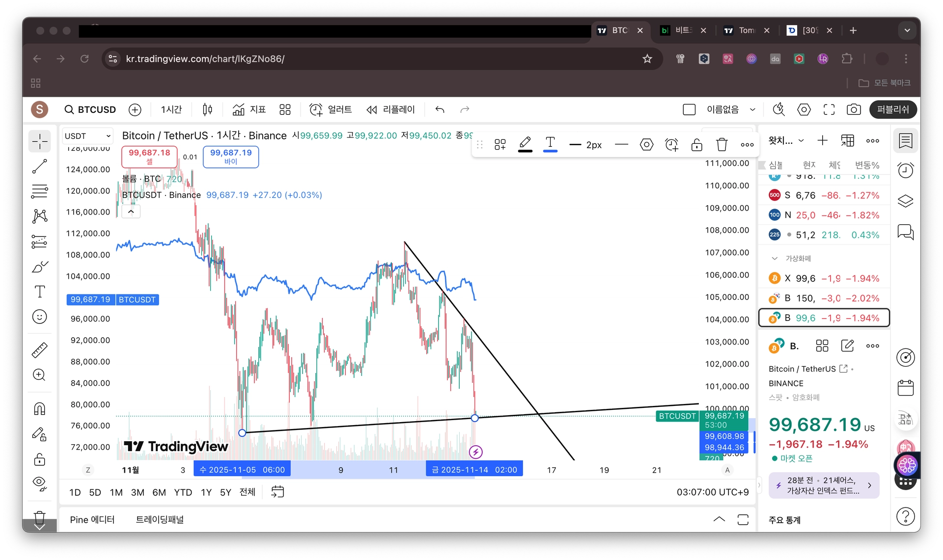The height and width of the screenshot is (560, 943).
Task: Select the Text tool in left toolbar
Action: click(39, 292)
